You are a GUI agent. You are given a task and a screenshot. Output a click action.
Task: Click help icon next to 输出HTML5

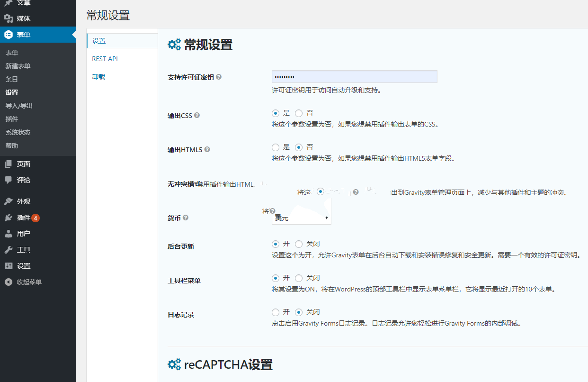207,149
